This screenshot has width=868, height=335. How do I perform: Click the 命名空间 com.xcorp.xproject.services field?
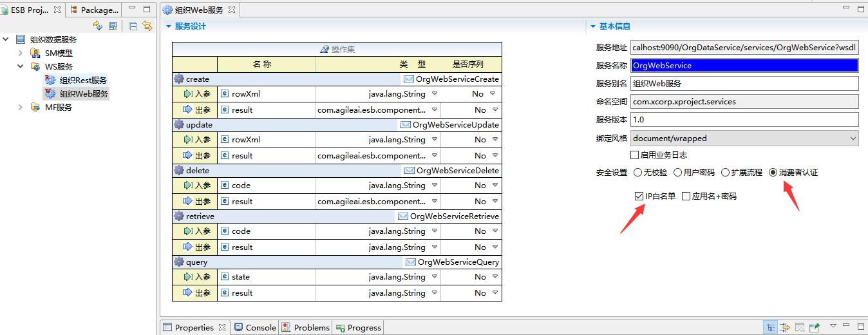(744, 101)
